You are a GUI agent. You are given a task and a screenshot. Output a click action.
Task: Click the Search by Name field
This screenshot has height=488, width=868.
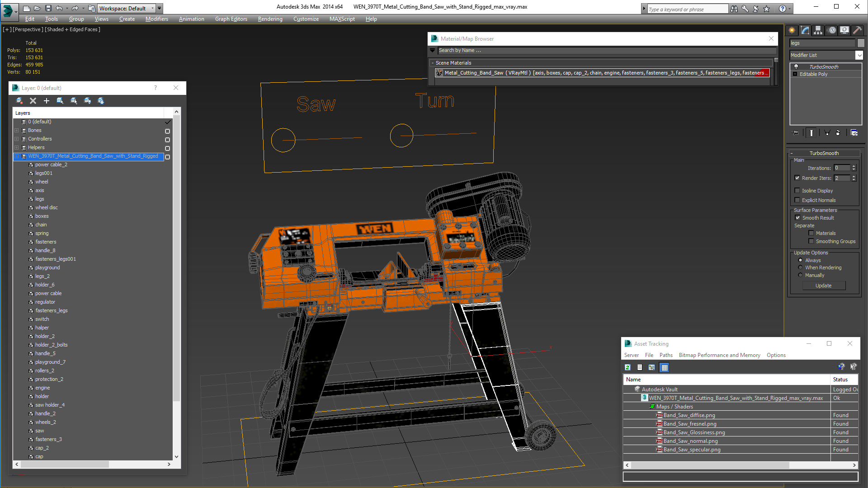pyautogui.click(x=606, y=51)
